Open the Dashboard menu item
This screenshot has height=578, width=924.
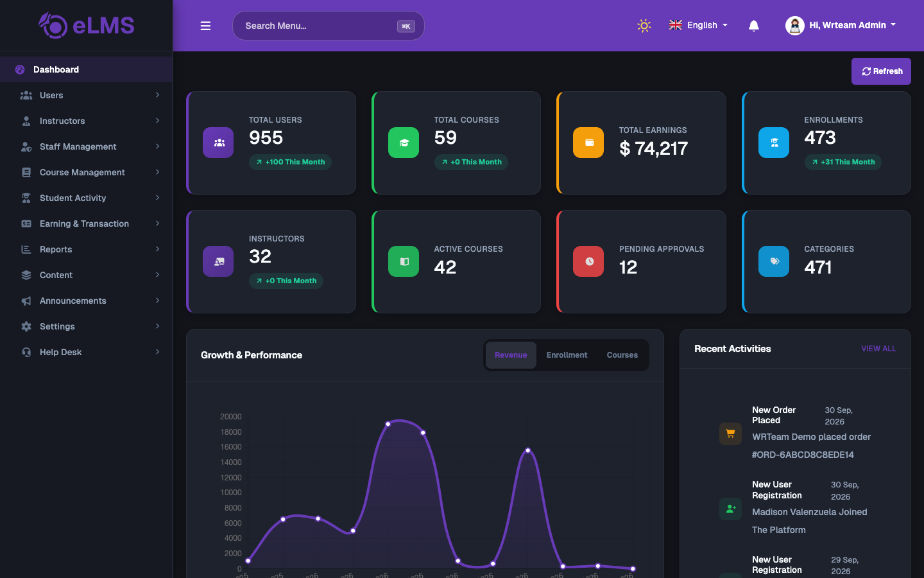click(x=86, y=69)
